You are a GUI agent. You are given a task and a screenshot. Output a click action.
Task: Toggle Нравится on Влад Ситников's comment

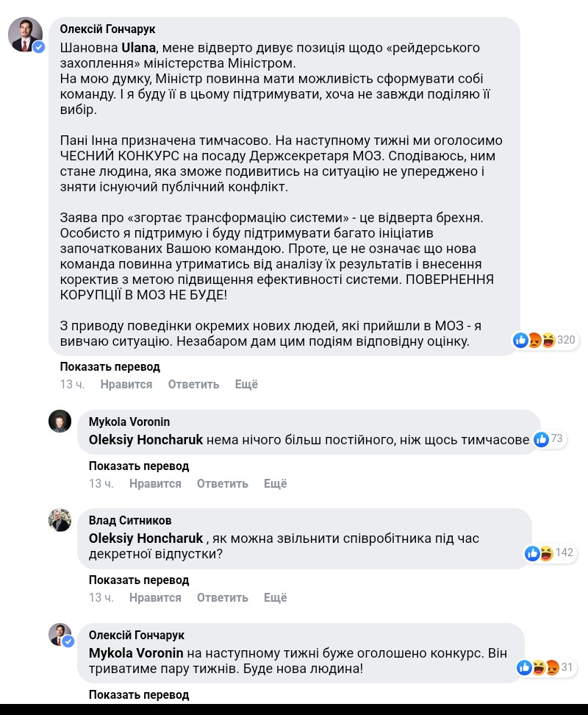click(155, 597)
